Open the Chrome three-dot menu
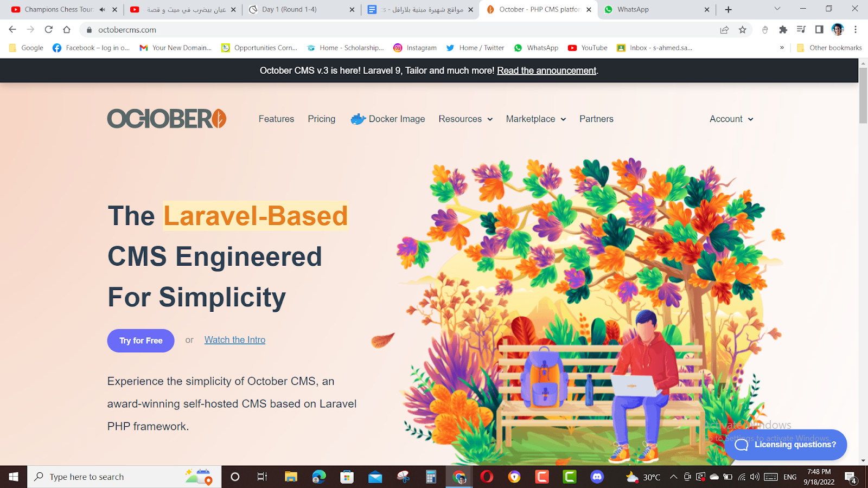Image resolution: width=868 pixels, height=488 pixels. (856, 30)
